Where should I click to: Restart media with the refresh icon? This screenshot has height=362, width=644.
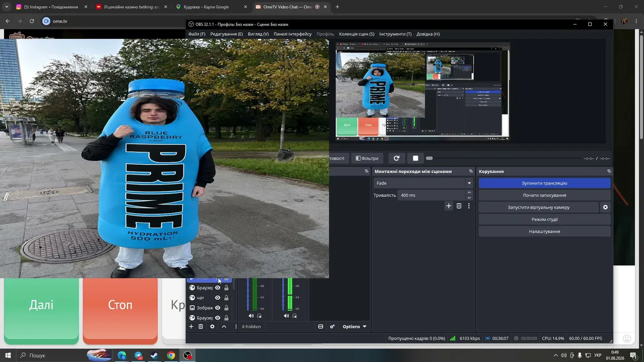pos(396,158)
